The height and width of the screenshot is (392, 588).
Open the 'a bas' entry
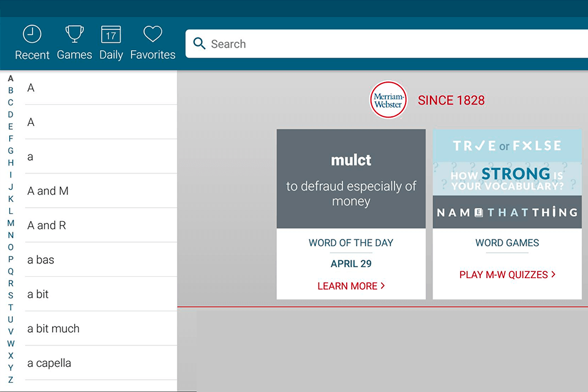pos(101,260)
